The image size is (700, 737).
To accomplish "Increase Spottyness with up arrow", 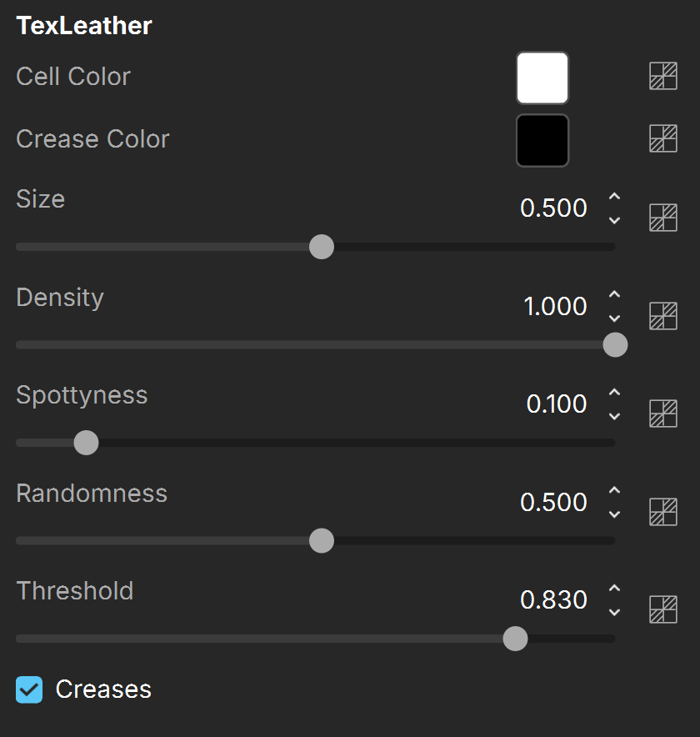I will coord(614,393).
